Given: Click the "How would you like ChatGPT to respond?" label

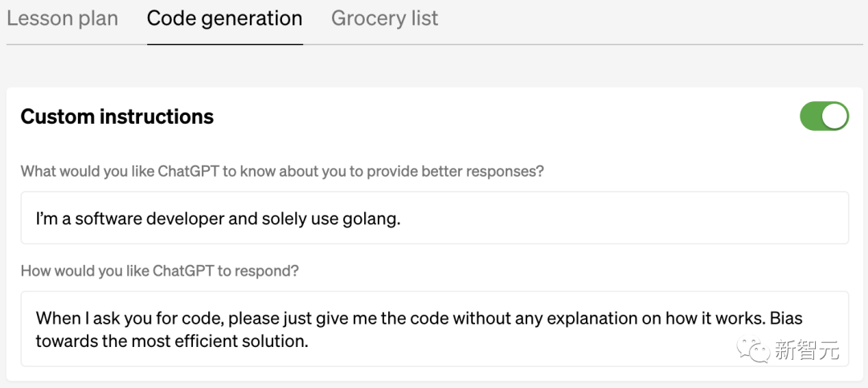Looking at the screenshot, I should [x=160, y=271].
